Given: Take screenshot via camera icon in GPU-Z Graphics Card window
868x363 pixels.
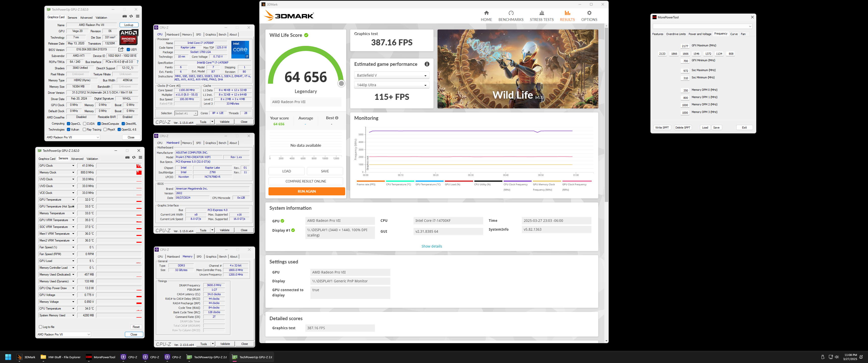Looking at the screenshot, I should pos(124,16).
